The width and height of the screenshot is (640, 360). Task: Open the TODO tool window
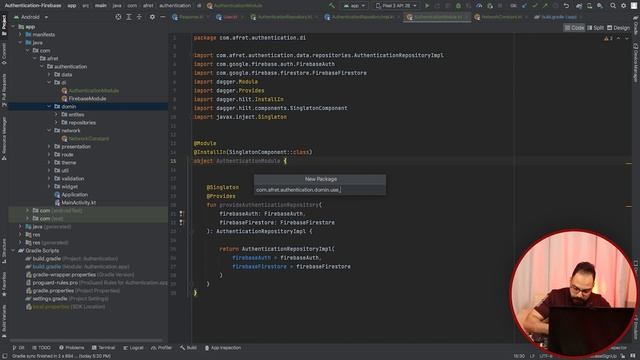(x=42, y=348)
